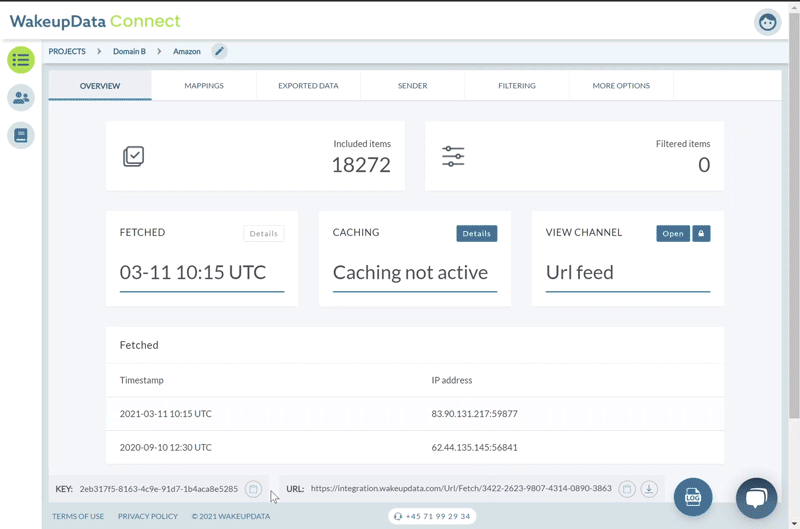Open the LOG round button

693,497
